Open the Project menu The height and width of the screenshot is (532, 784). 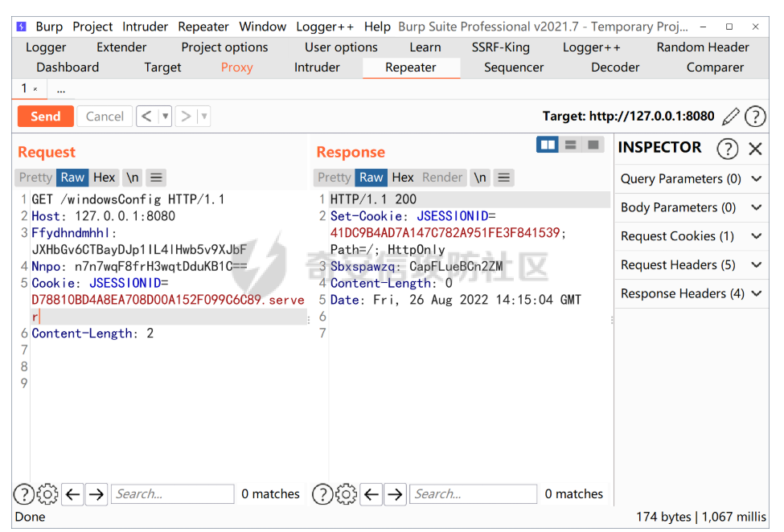(92, 27)
